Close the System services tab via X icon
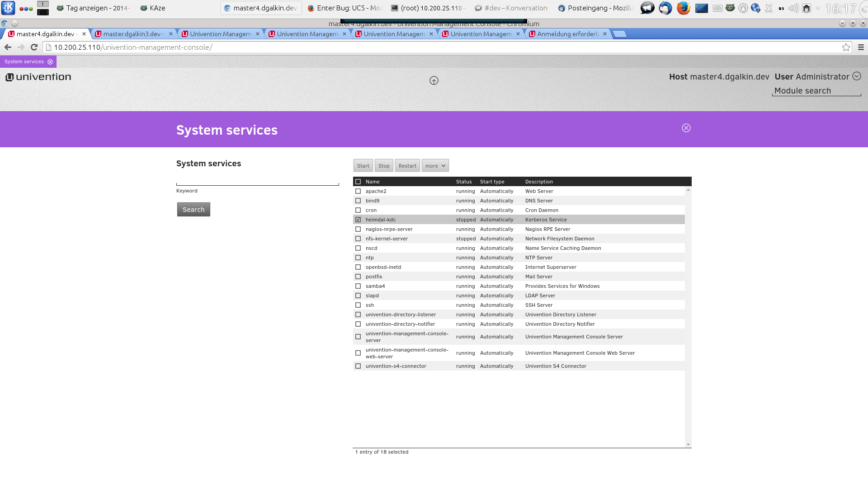 [50, 62]
